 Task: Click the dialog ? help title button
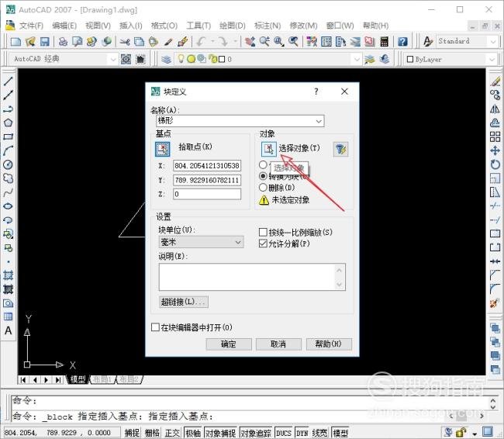point(316,92)
